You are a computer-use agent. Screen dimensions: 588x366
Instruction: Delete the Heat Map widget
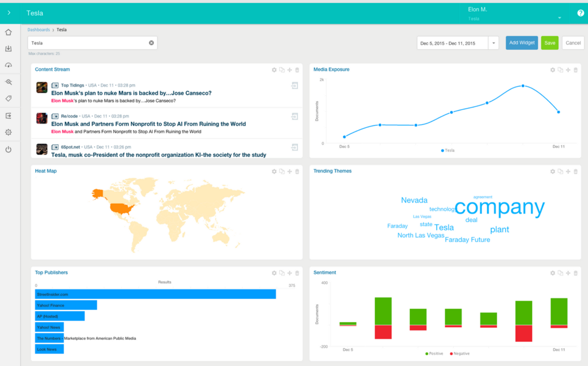click(297, 171)
